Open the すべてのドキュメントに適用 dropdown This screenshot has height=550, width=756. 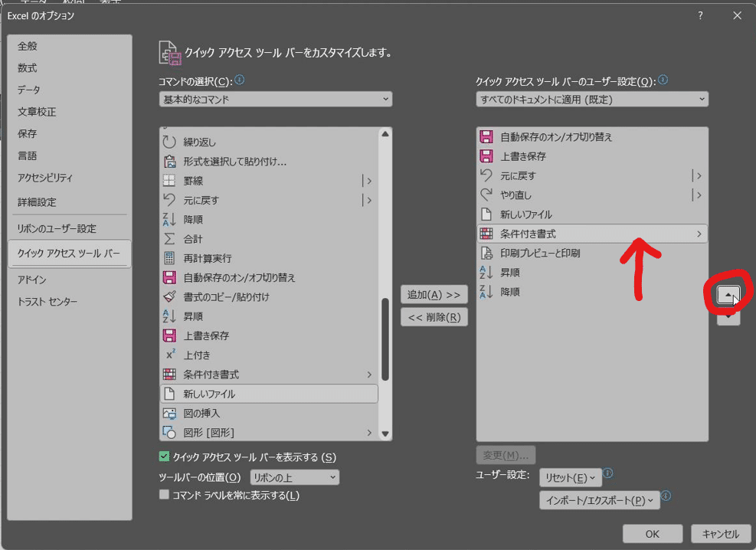click(592, 100)
